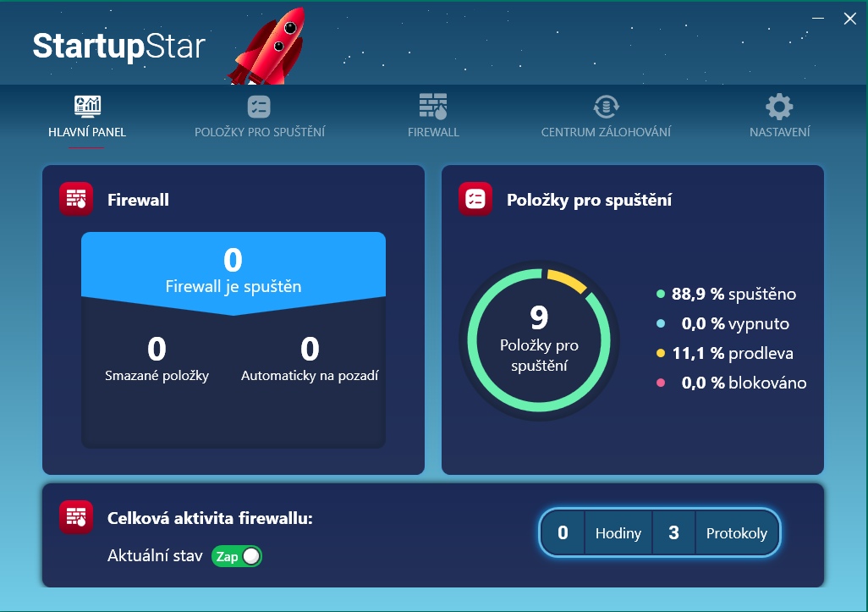Click the green spuštěno legend dot
The image size is (868, 612).
click(x=661, y=295)
